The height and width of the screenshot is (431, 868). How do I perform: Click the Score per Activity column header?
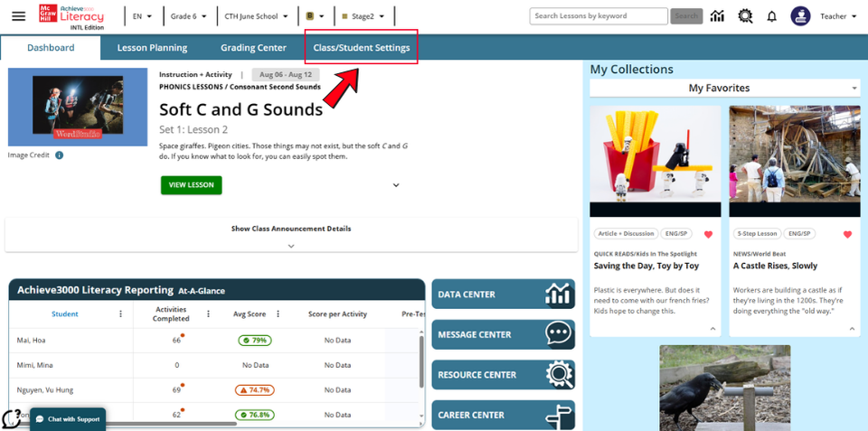point(337,314)
